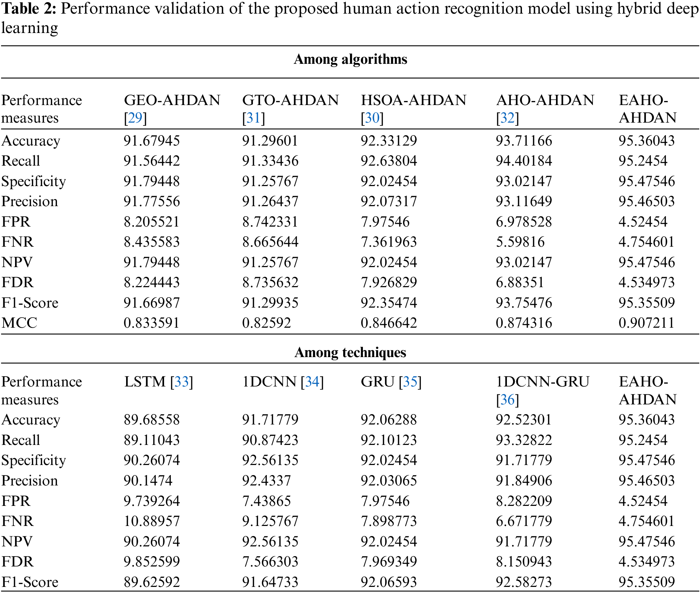700x593 pixels.
Task: Click the GTO-AHDAN FDR value 8.735632
Action: tap(270, 283)
